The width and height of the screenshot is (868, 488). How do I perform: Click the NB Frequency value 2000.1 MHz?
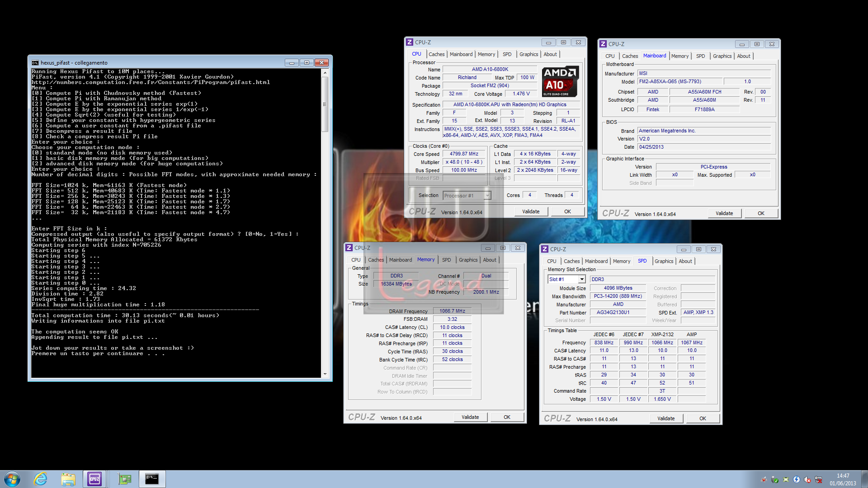coord(486,292)
